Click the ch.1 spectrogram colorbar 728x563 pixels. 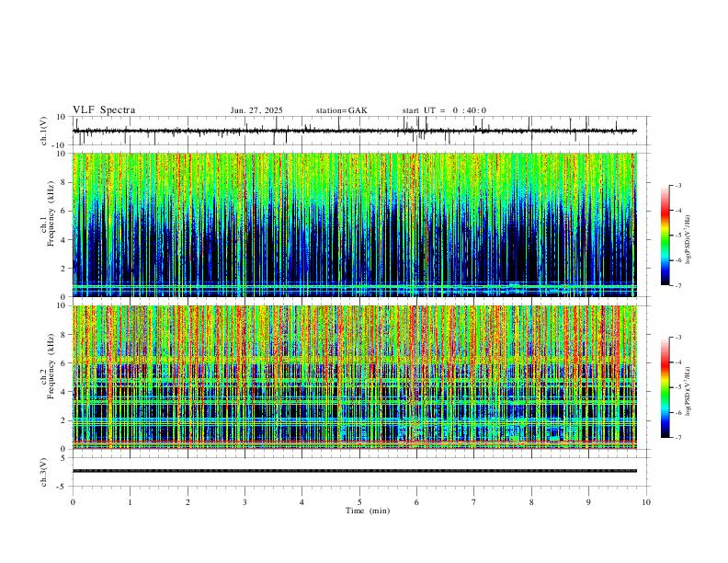[x=665, y=236]
